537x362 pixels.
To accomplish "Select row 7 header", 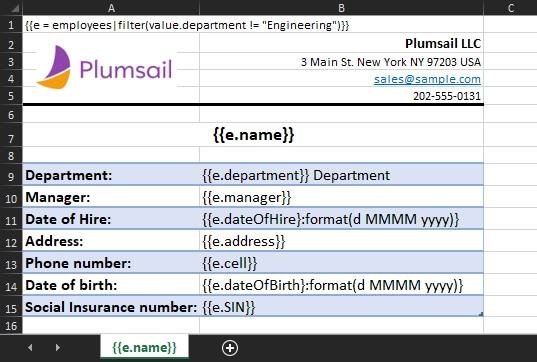I will coord(11,138).
